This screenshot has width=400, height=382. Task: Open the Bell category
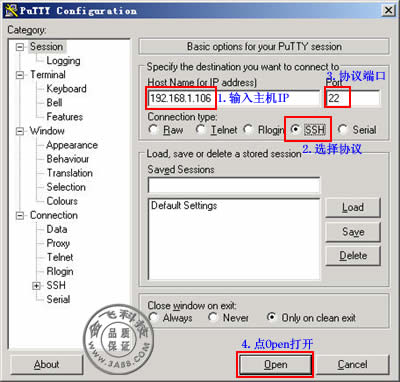tap(54, 103)
